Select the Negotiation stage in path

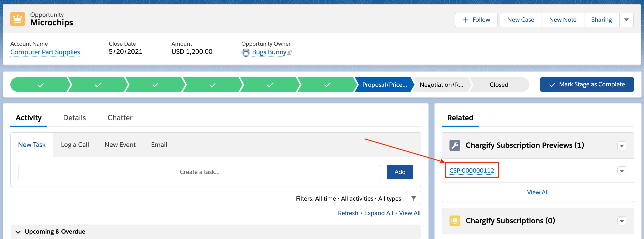coord(441,85)
